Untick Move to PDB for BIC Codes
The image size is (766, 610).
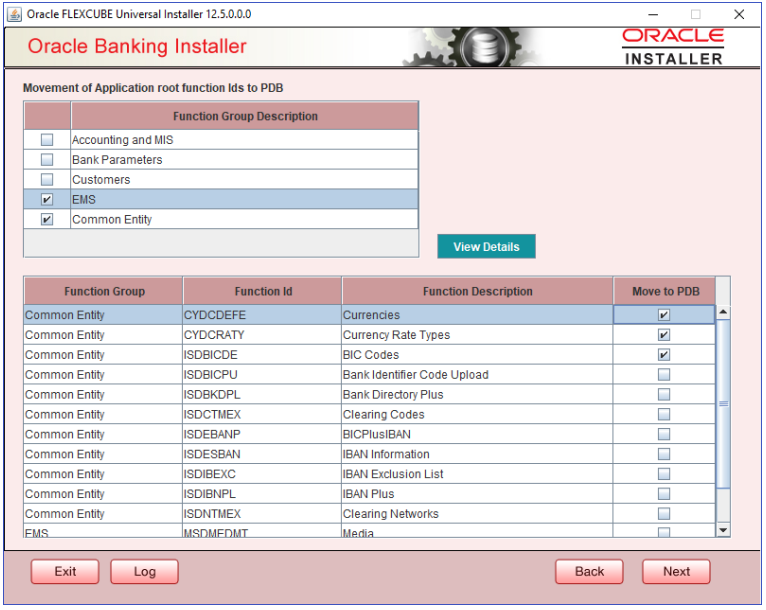click(x=663, y=355)
